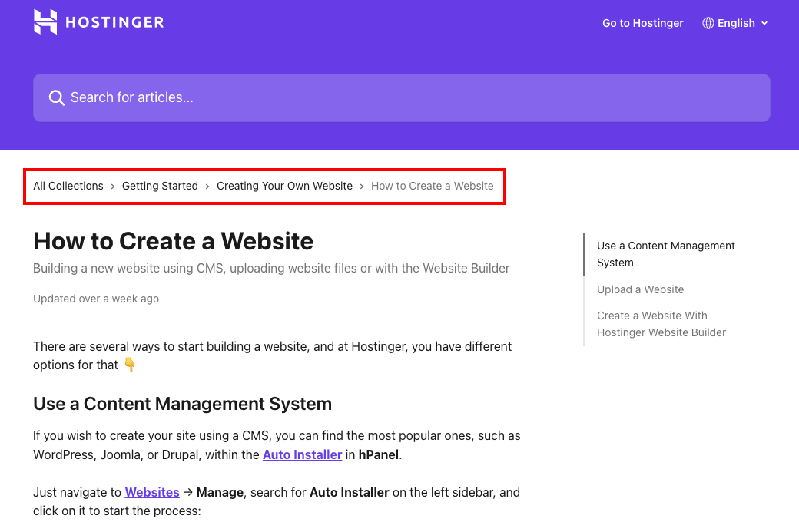The width and height of the screenshot is (799, 532).
Task: Open the Go to Hostinger link
Action: [642, 23]
